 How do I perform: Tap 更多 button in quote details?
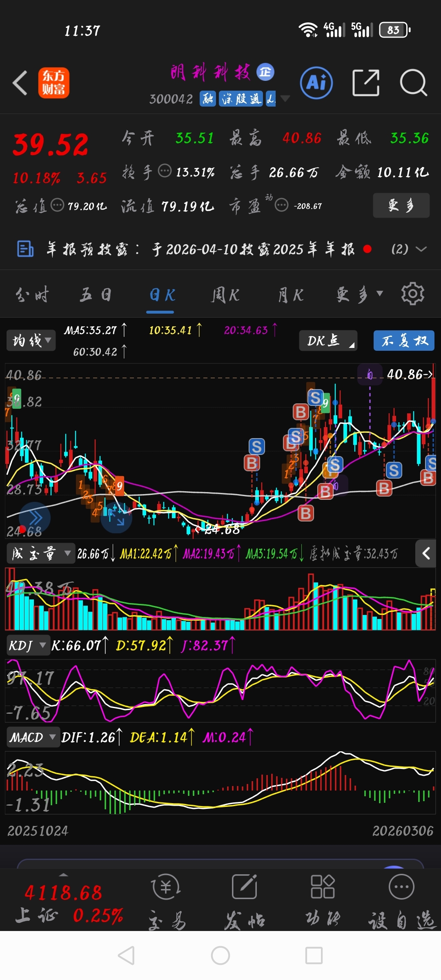click(x=401, y=205)
